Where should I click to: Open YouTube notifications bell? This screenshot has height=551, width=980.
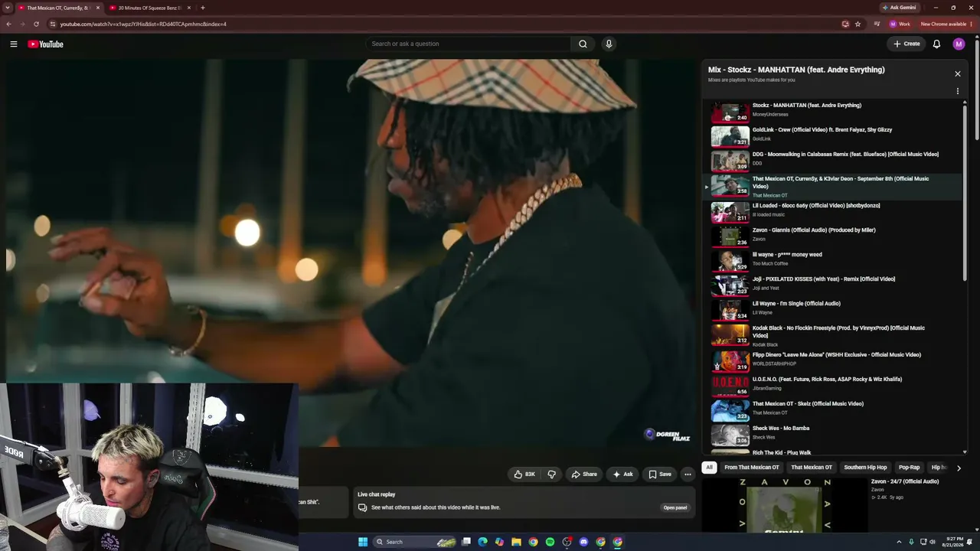tap(936, 44)
